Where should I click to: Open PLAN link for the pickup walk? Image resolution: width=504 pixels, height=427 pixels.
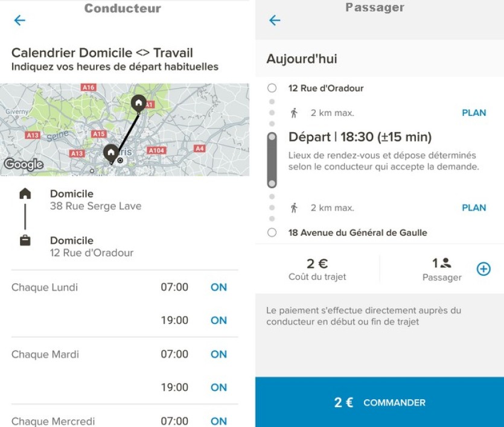click(474, 113)
